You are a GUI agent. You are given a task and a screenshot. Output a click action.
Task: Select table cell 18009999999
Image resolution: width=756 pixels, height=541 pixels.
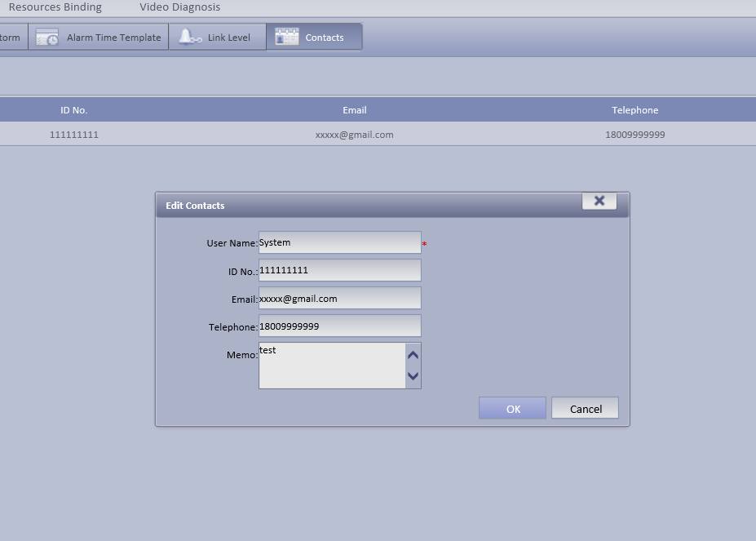coord(635,135)
